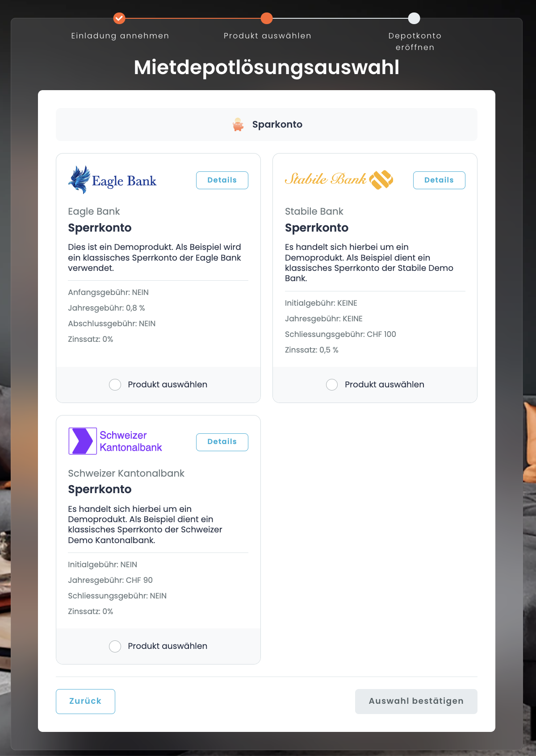
Task: Select the Schweizer Kantonalbank product radio button
Action: [115, 646]
